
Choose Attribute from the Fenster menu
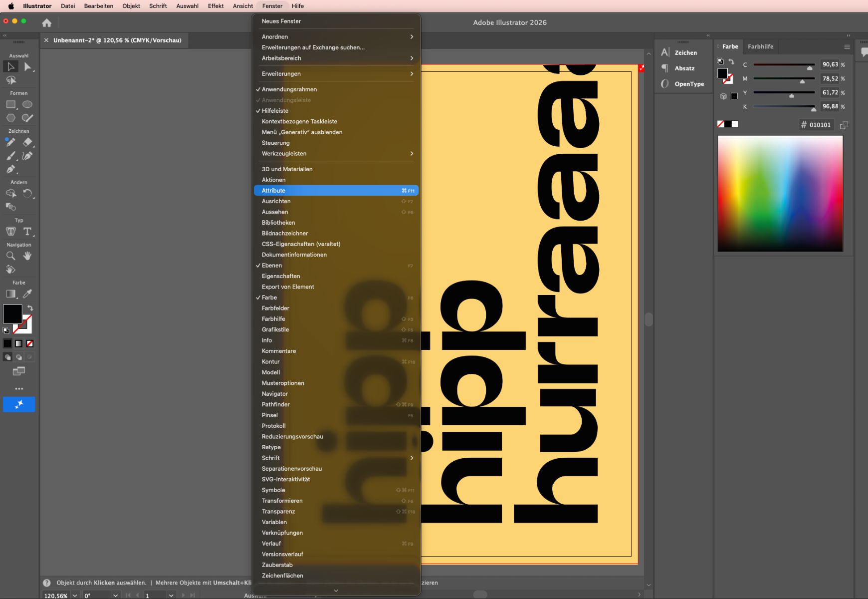coord(336,191)
